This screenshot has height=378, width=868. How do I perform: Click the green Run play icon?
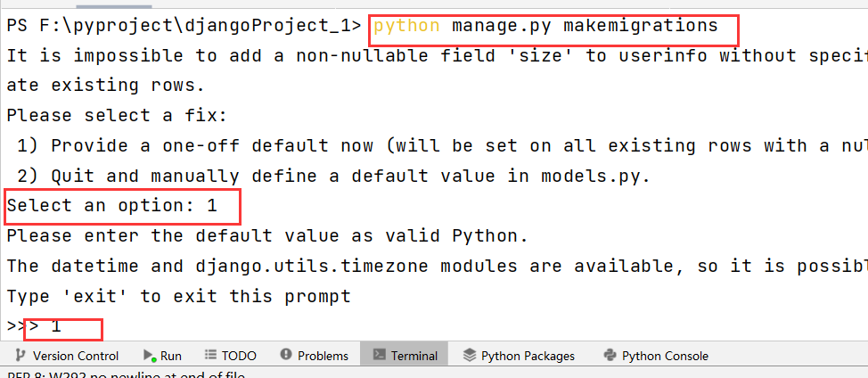pos(148,356)
